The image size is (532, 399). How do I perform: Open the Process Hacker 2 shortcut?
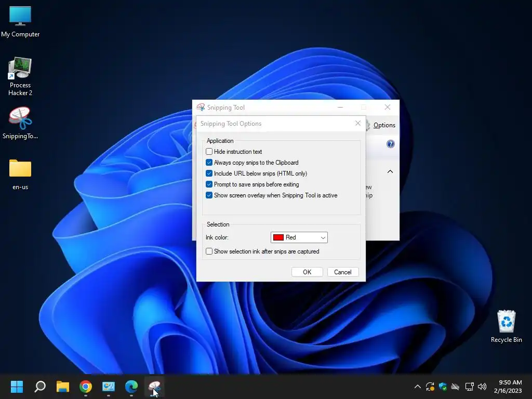(20, 77)
